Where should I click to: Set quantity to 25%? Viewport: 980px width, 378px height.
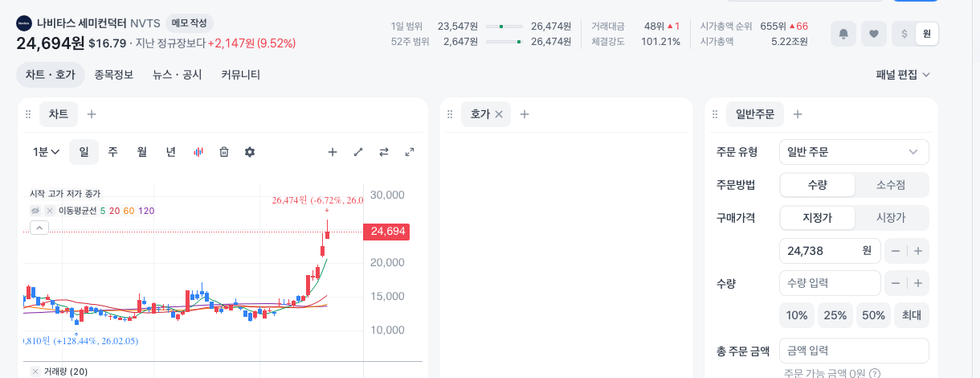click(835, 315)
